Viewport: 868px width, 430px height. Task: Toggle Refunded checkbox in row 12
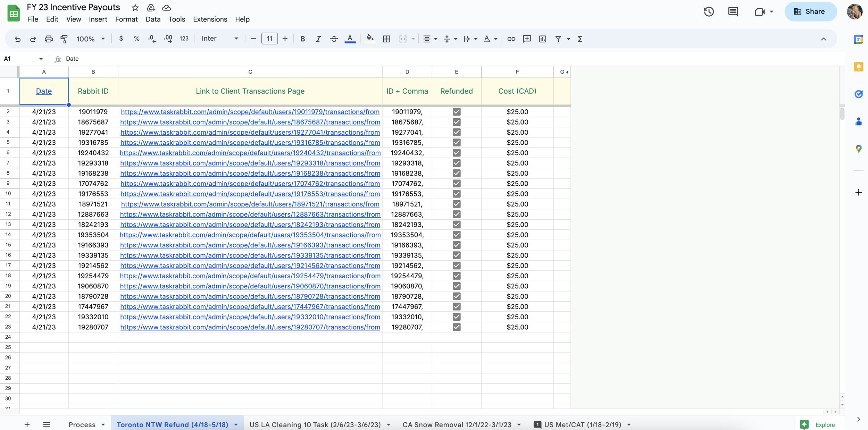pyautogui.click(x=457, y=214)
